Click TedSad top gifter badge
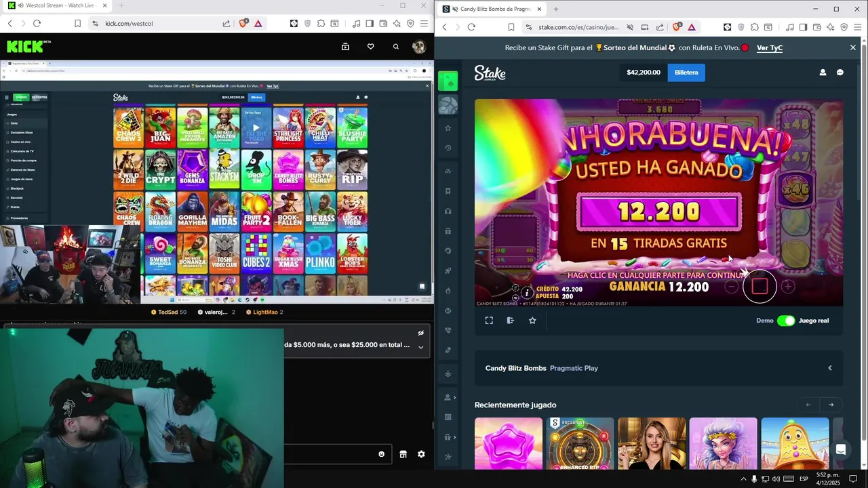Image resolution: width=868 pixels, height=488 pixels. [x=168, y=312]
